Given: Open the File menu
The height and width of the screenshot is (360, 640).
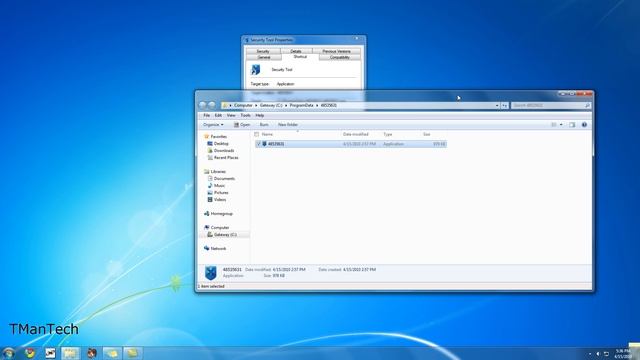Looking at the screenshot, I should coord(207,116).
